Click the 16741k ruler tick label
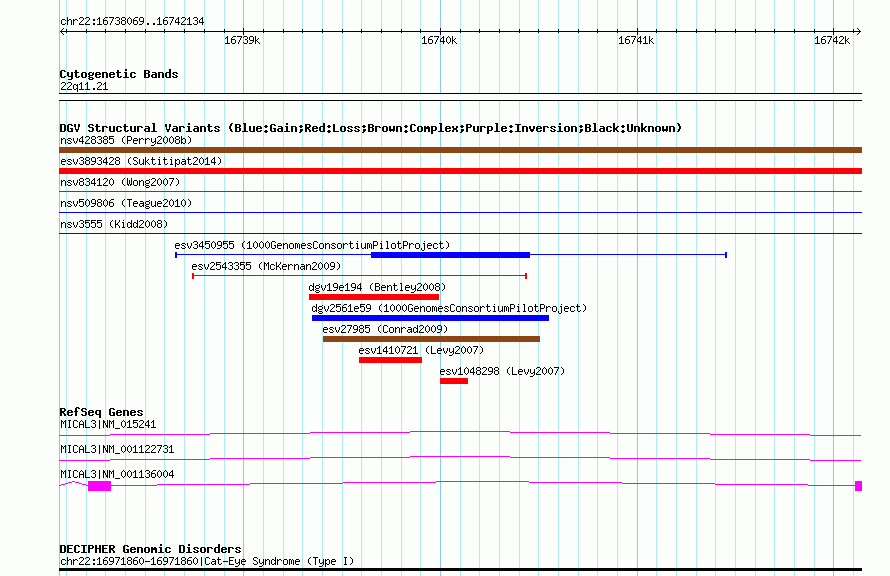 click(636, 40)
